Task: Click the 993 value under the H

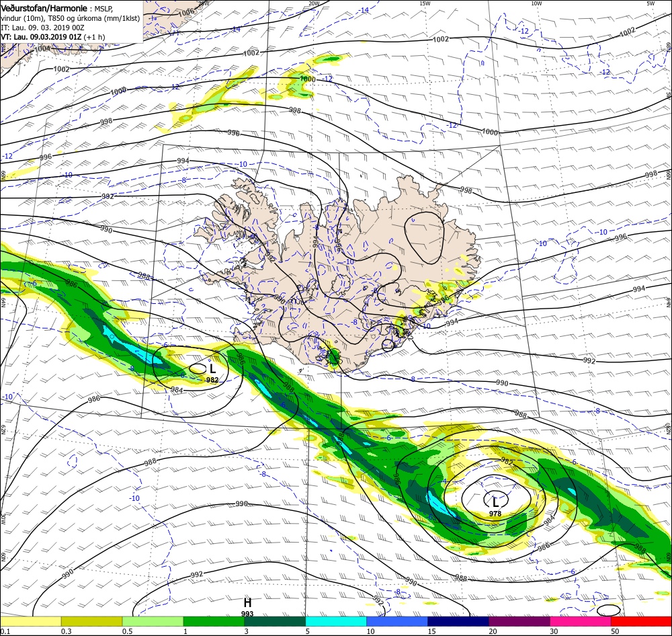Action: coord(247,614)
